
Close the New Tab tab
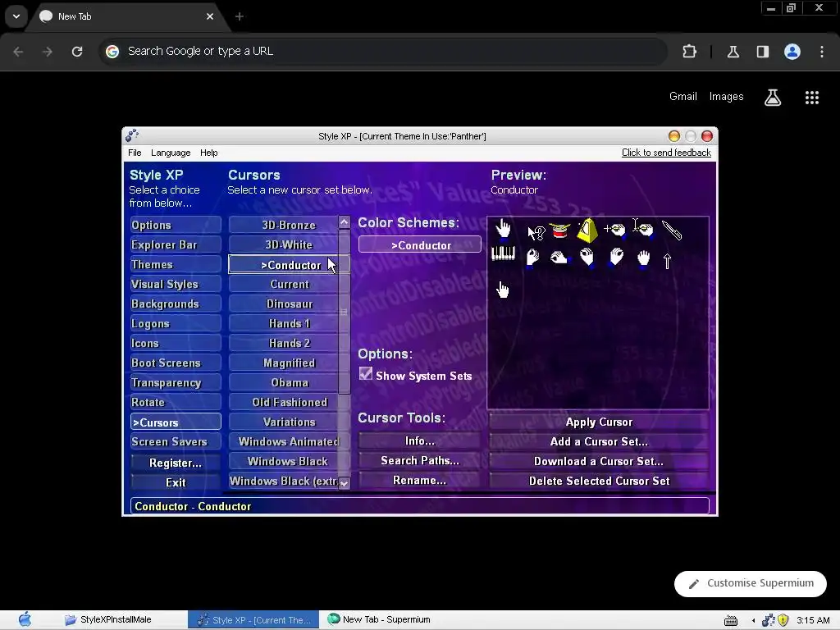coord(210,16)
